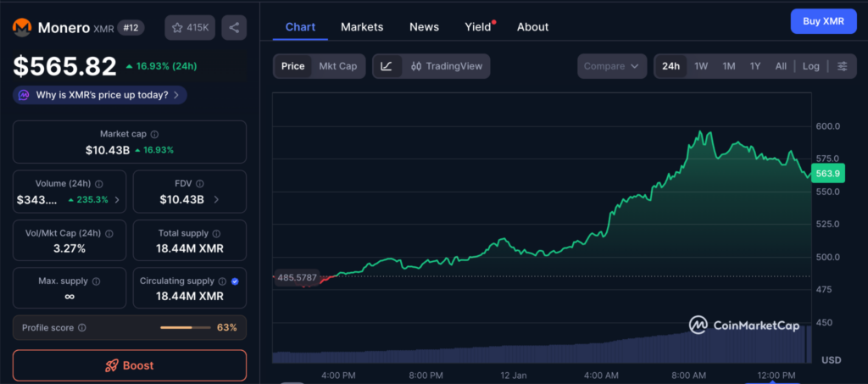The image size is (868, 384).
Task: Switch chart to Mkt Cap view
Action: [x=337, y=66]
